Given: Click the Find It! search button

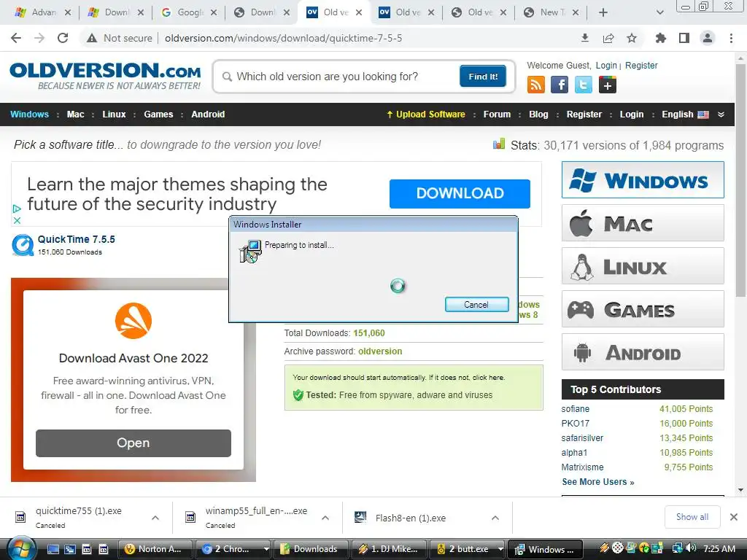Looking at the screenshot, I should pyautogui.click(x=483, y=76).
